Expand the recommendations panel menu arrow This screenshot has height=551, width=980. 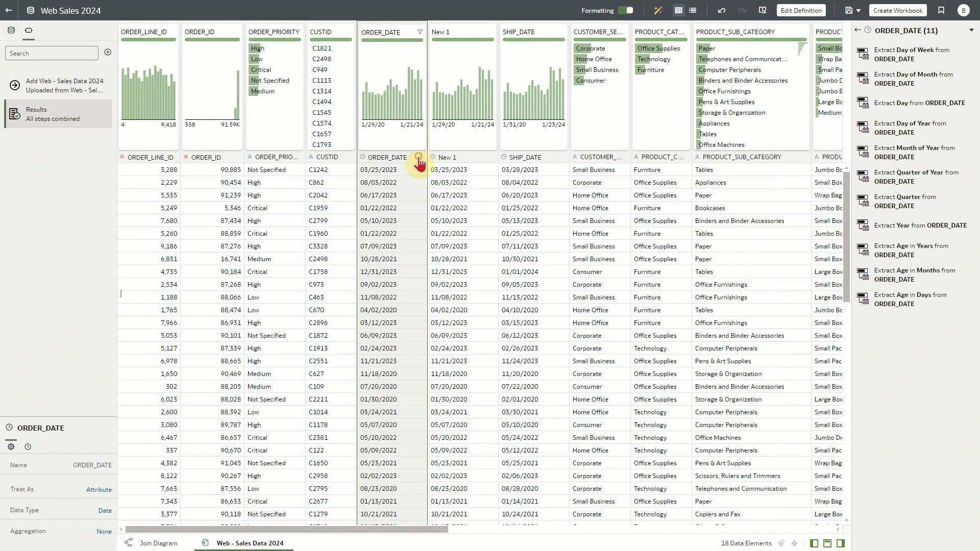[x=971, y=30]
